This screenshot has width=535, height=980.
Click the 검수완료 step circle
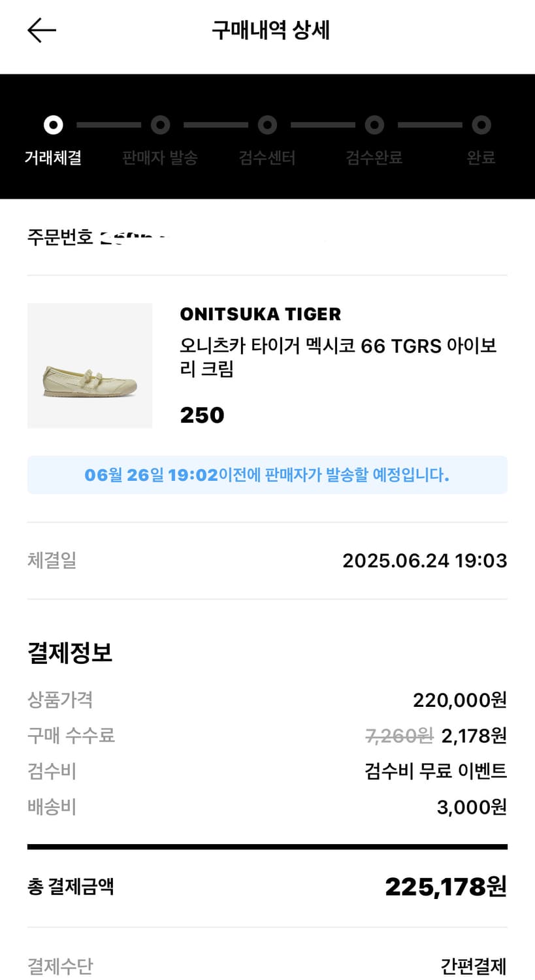pyautogui.click(x=374, y=125)
